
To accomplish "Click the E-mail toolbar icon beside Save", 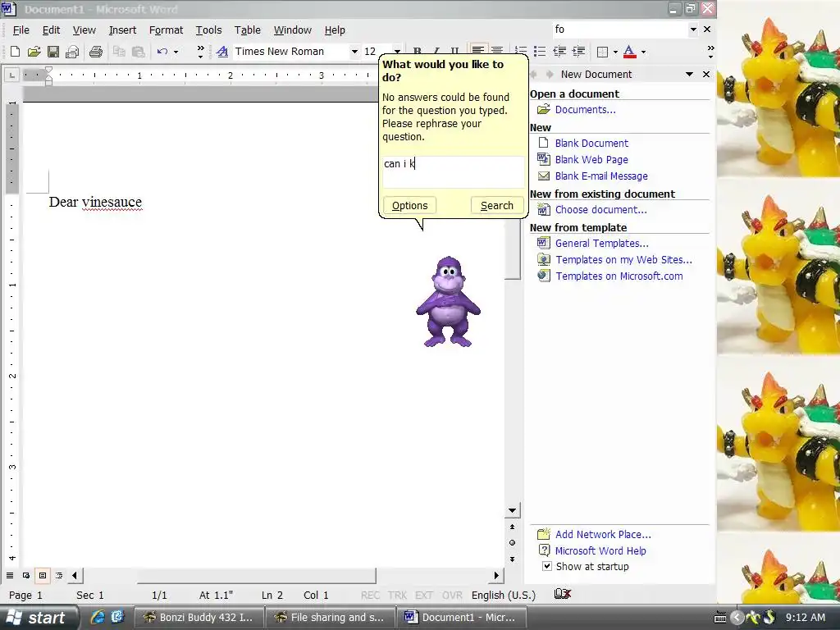I will pyautogui.click(x=72, y=52).
